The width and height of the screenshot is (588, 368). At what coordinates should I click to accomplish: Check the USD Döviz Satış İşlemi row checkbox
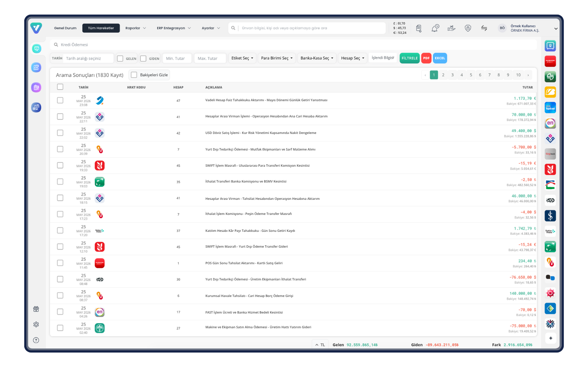(60, 133)
